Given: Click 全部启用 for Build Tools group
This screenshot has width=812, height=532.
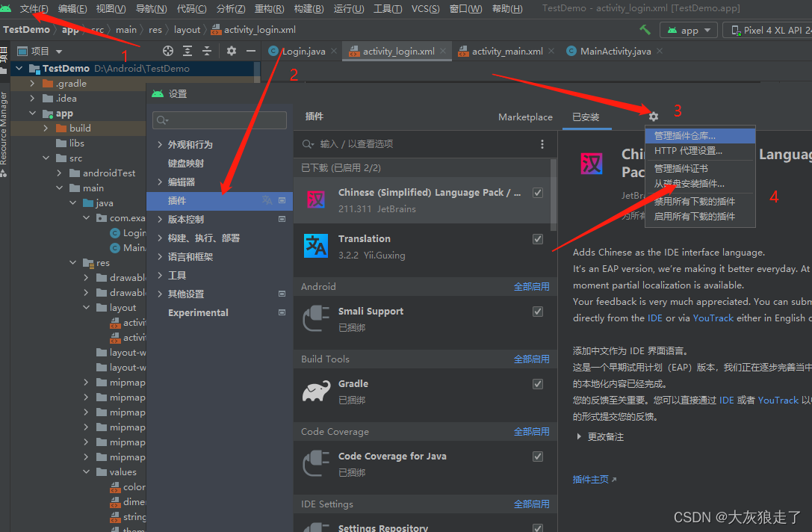Looking at the screenshot, I should click(x=531, y=359).
